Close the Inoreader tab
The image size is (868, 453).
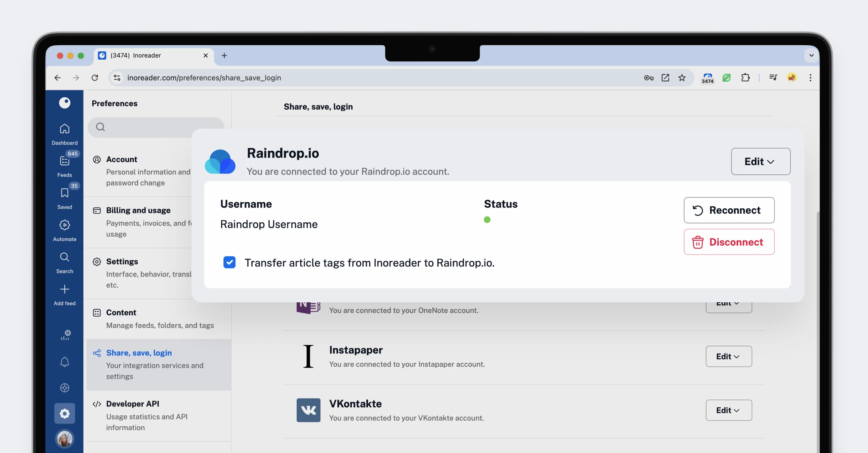coord(206,55)
